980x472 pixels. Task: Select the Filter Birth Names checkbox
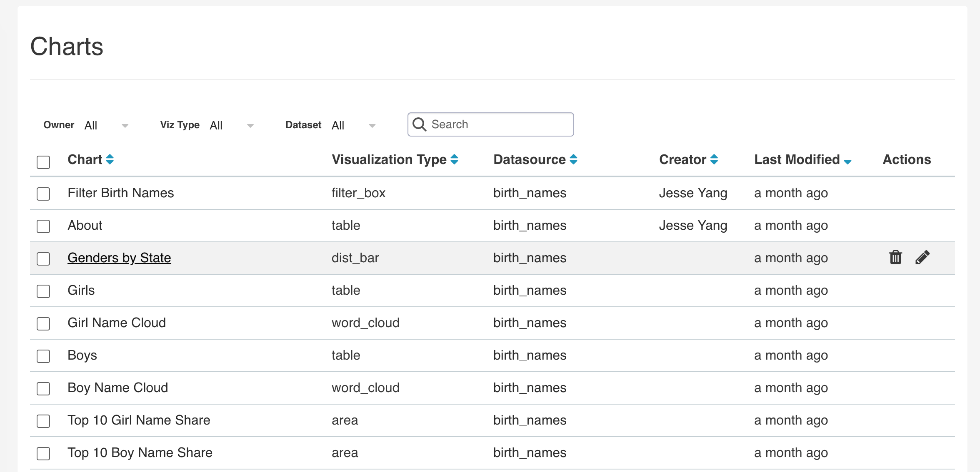[43, 194]
